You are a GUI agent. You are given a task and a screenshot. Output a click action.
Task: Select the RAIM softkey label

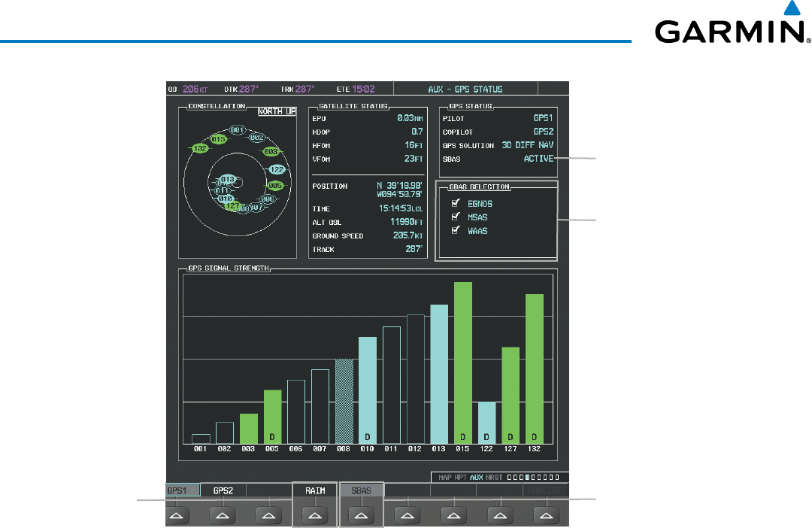(315, 490)
